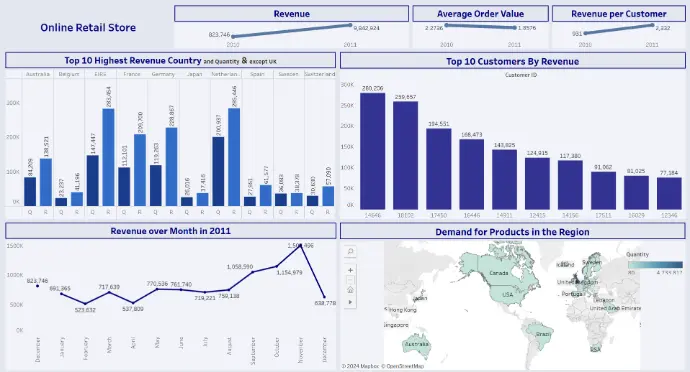
Task: Click Canada on the map
Action: 499,273
